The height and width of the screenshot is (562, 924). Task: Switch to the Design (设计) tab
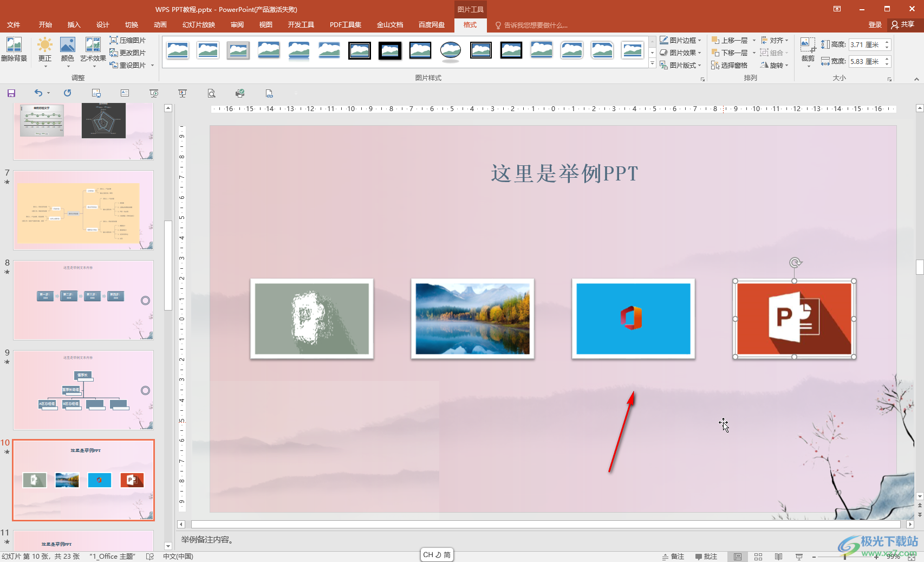102,25
